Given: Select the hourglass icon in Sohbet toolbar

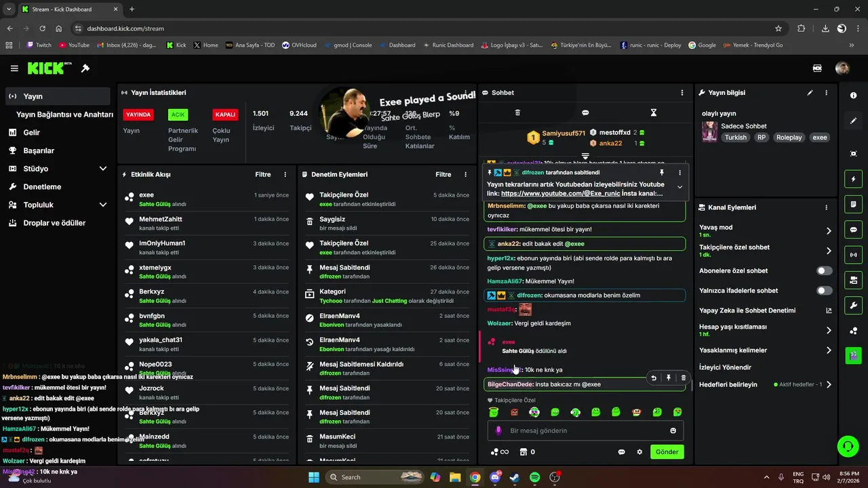Looking at the screenshot, I should click(x=654, y=113).
